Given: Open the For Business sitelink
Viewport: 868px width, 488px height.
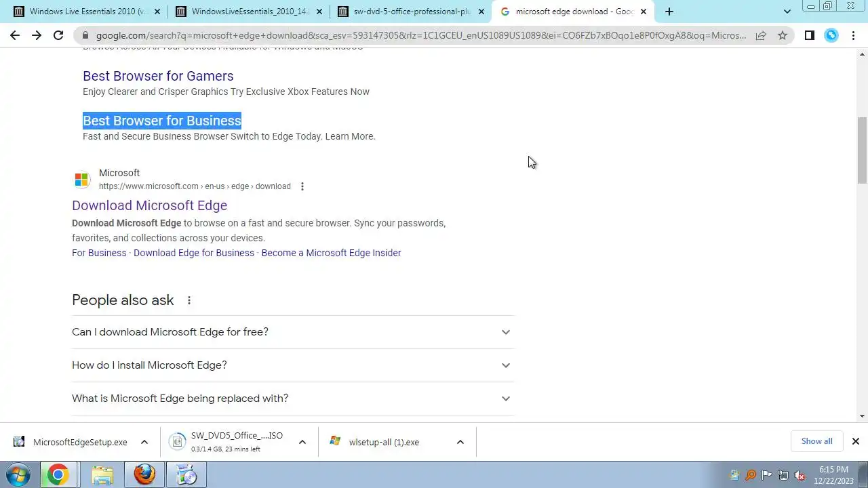Looking at the screenshot, I should pos(99,253).
